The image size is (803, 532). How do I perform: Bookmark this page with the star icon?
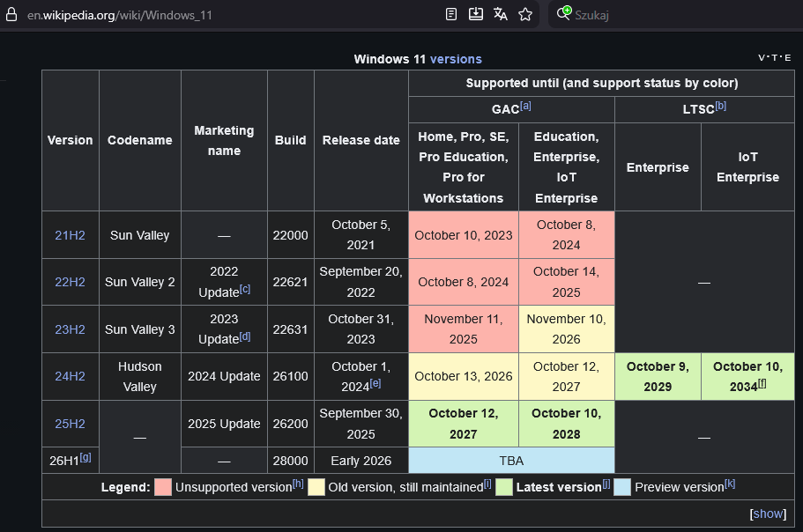(525, 14)
